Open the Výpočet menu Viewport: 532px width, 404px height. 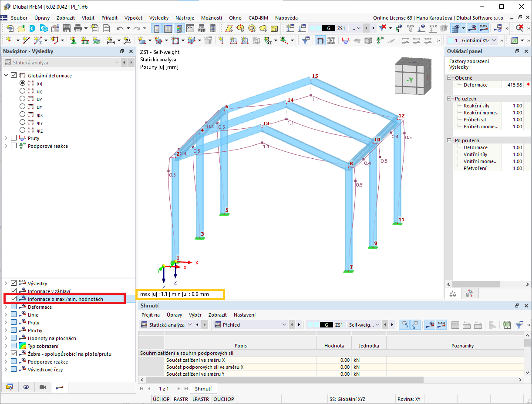(133, 18)
